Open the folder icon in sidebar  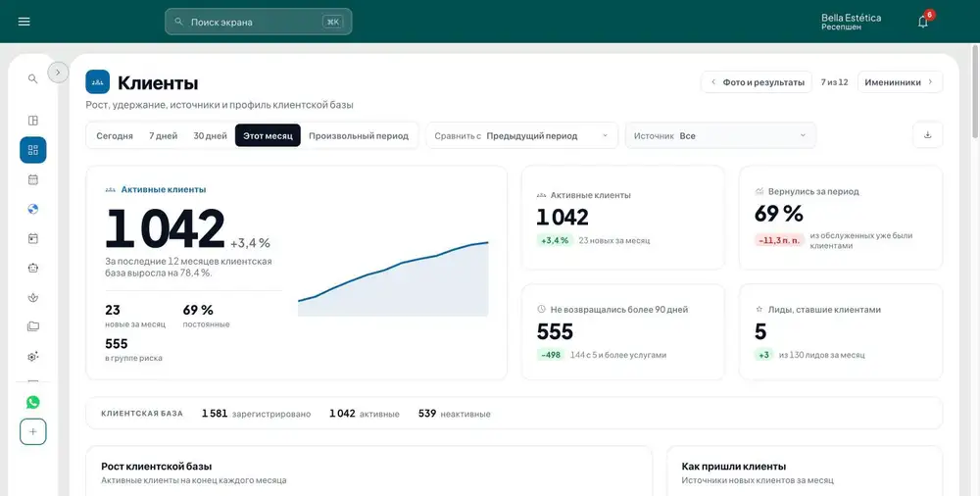pyautogui.click(x=33, y=326)
